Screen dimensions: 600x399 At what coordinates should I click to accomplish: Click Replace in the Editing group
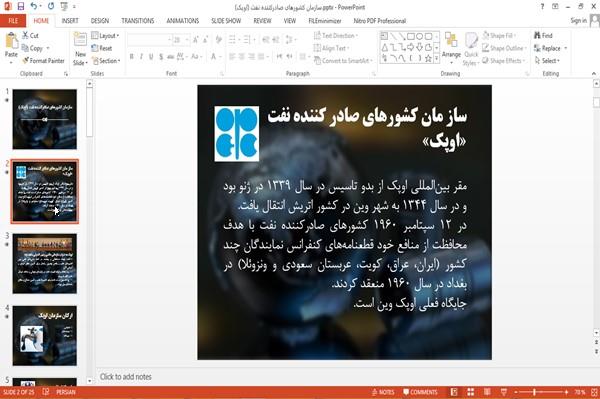[x=550, y=48]
